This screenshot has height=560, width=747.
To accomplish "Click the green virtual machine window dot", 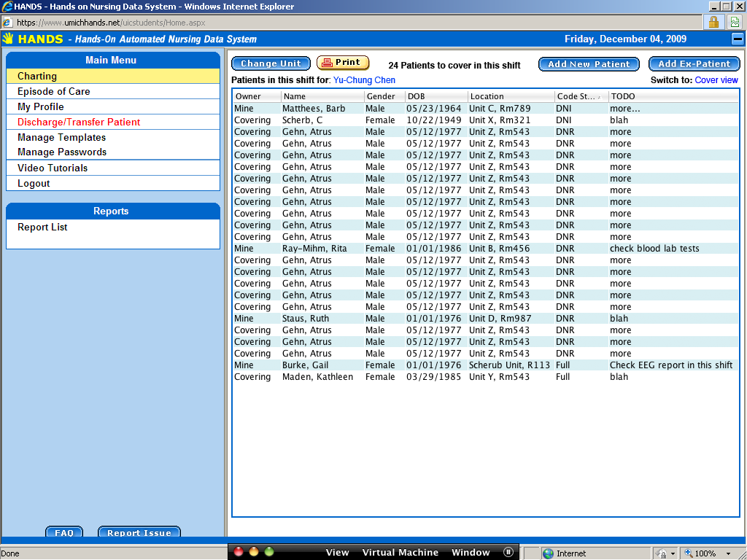I will pyautogui.click(x=269, y=552).
